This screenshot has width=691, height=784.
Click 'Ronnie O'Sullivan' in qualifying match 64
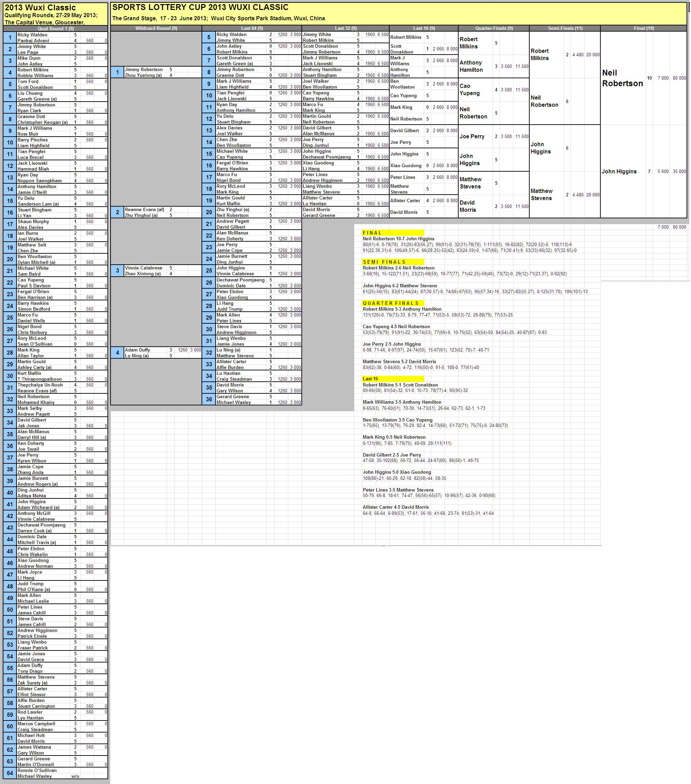click(x=37, y=770)
